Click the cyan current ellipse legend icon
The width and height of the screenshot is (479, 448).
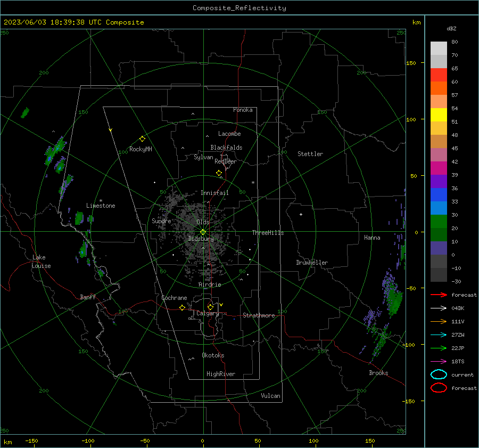[x=439, y=374]
